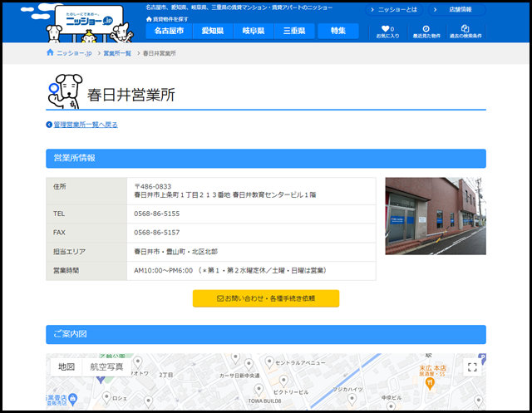Image resolution: width=532 pixels, height=413 pixels.
Task: Select the 三重県 tab
Action: tap(294, 31)
